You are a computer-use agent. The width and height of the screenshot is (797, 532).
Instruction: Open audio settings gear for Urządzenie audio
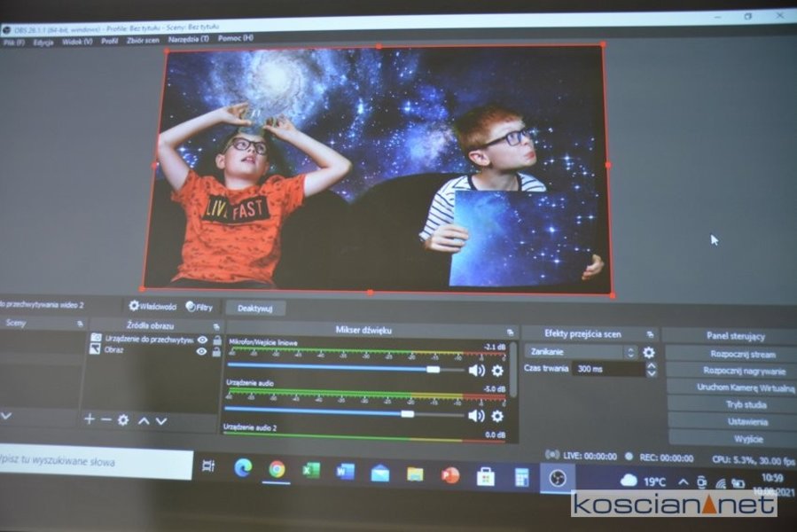[497, 415]
